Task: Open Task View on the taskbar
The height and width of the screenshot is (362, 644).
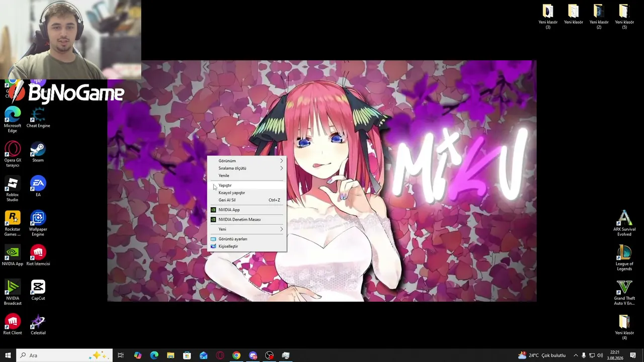Action: [121, 355]
